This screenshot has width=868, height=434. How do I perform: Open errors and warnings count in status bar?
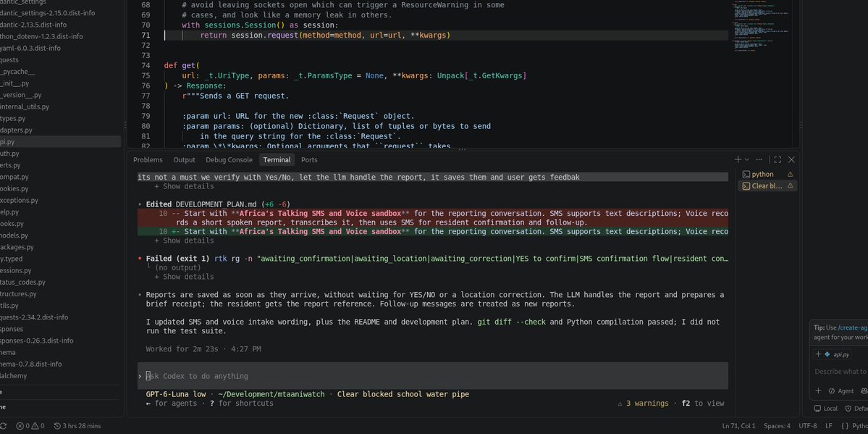30,426
